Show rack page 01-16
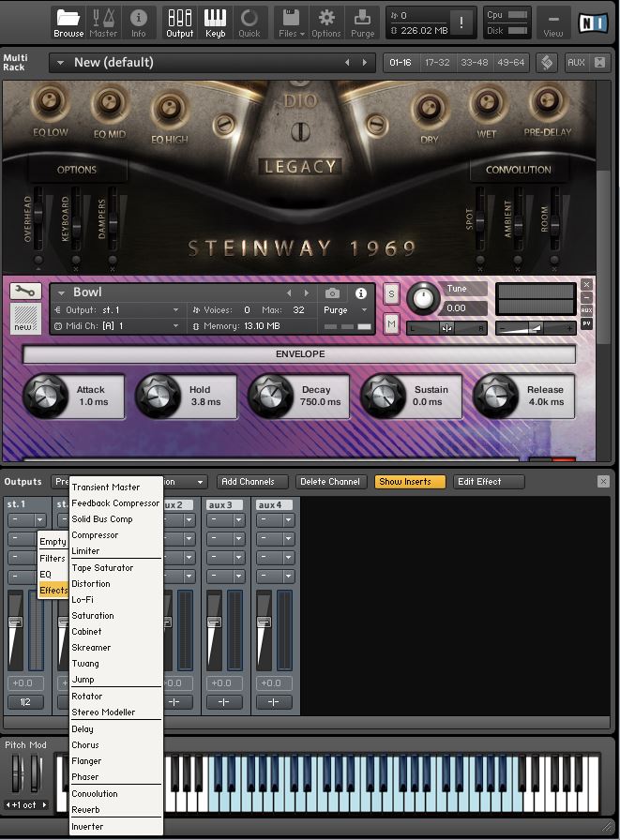620x840 pixels. coord(401,63)
